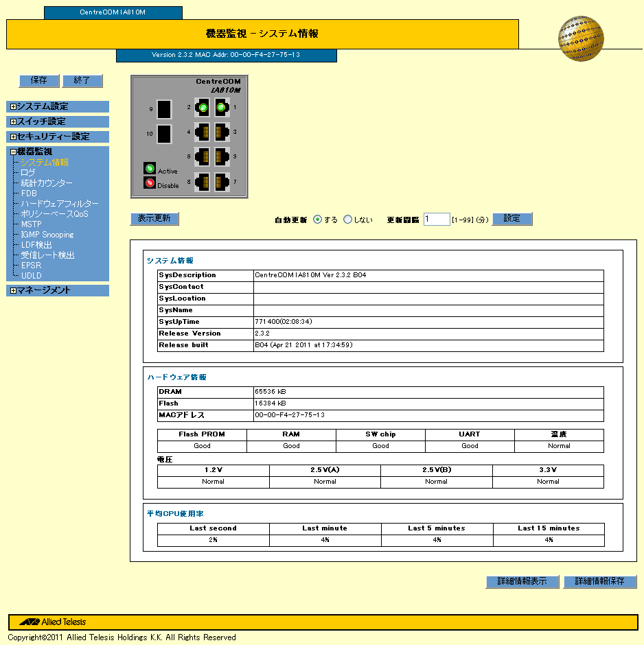Click Release built value B04 (Apr 21 2011

tap(303, 345)
